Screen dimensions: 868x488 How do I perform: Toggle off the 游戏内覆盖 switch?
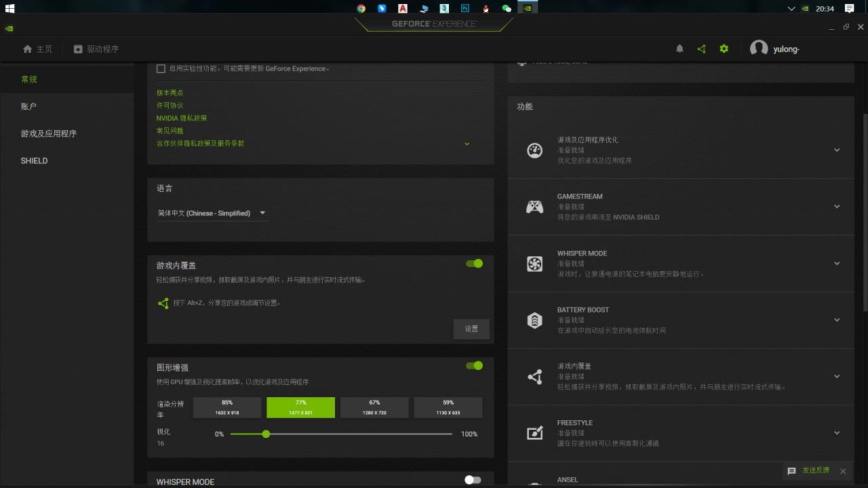click(474, 264)
